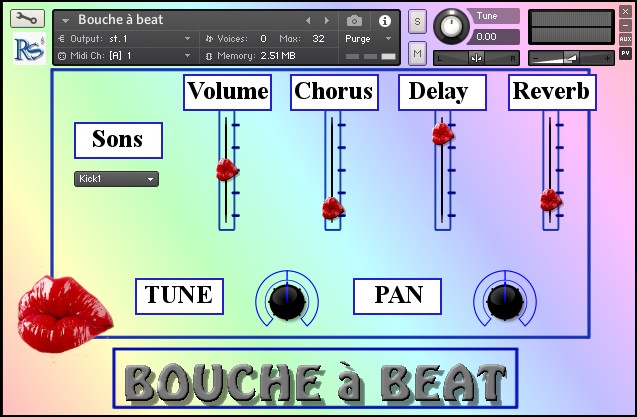Click the camera snapshot icon
This screenshot has width=637, height=417.
point(354,20)
